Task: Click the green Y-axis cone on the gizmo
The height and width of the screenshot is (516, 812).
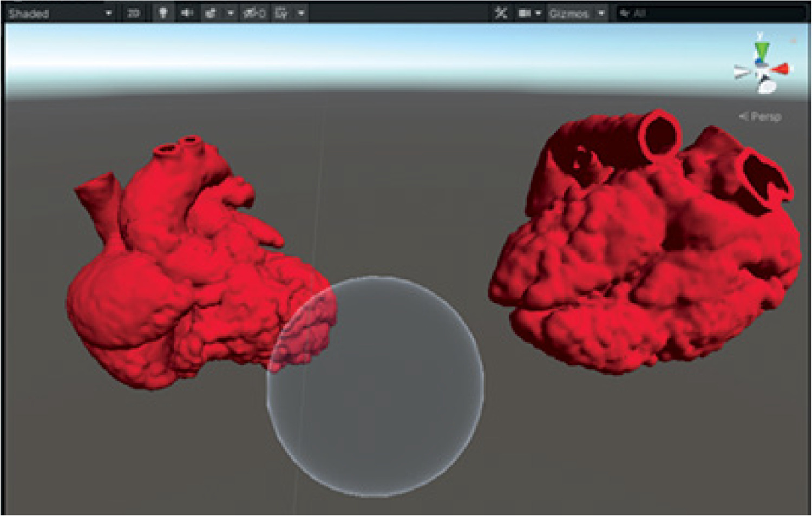Action: (761, 50)
